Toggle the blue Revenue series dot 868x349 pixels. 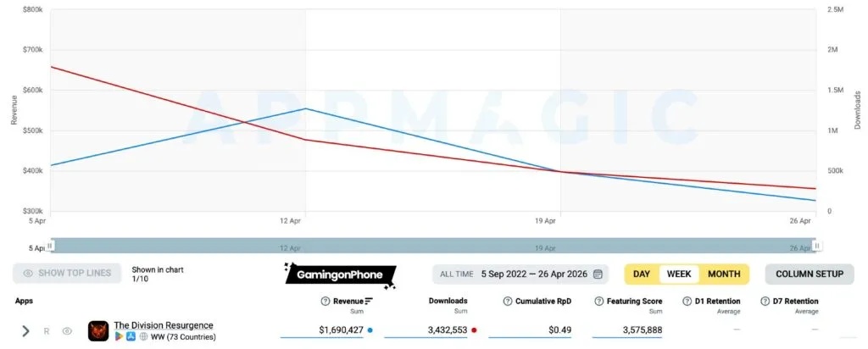[x=370, y=330]
